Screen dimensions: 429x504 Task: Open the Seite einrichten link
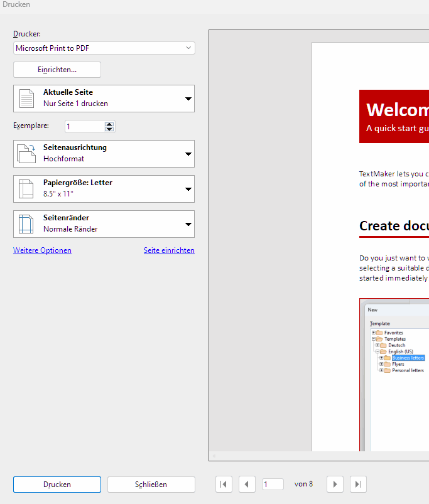coord(169,250)
